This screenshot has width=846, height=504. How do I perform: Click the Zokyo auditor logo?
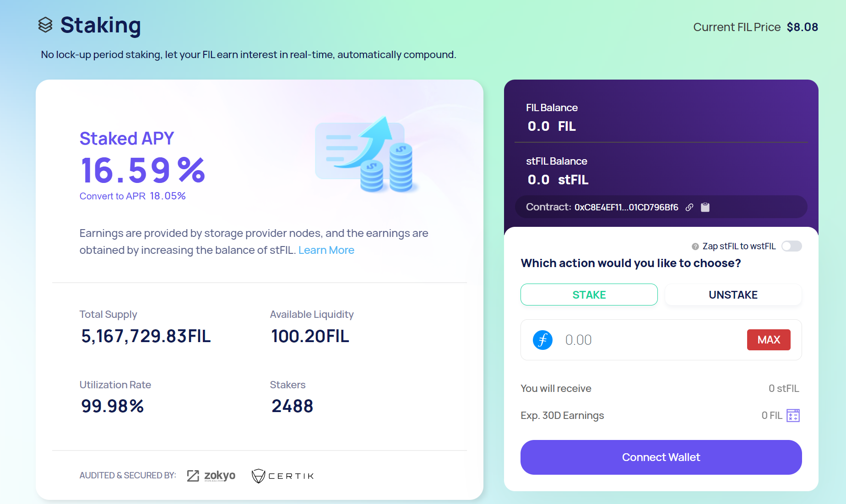click(211, 475)
